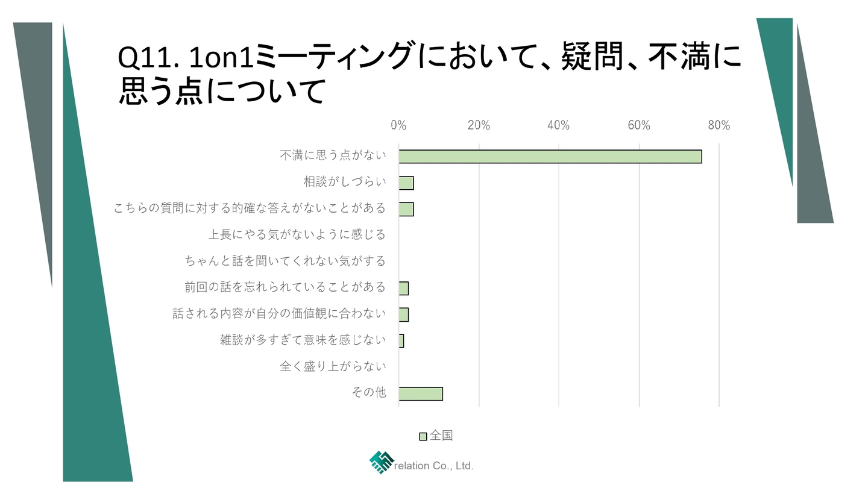
Task: Click the 全国 legend label text
Action: point(441,436)
